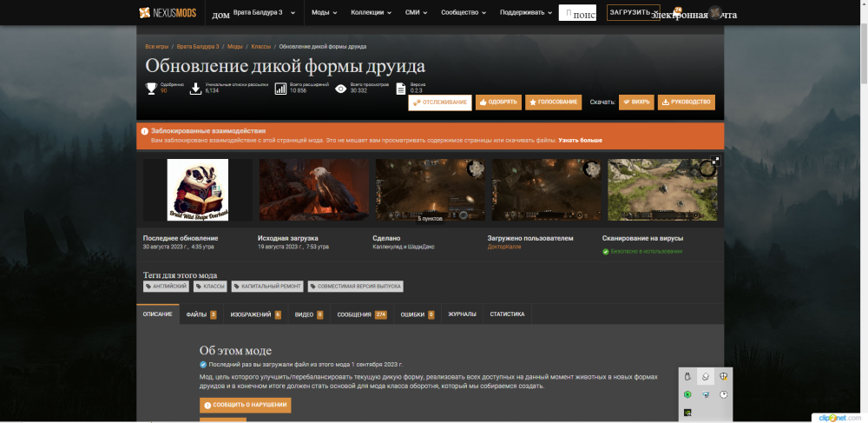Click the ГОЛОСОВАНИЕ vote button
The width and height of the screenshot is (868, 423).
point(553,102)
